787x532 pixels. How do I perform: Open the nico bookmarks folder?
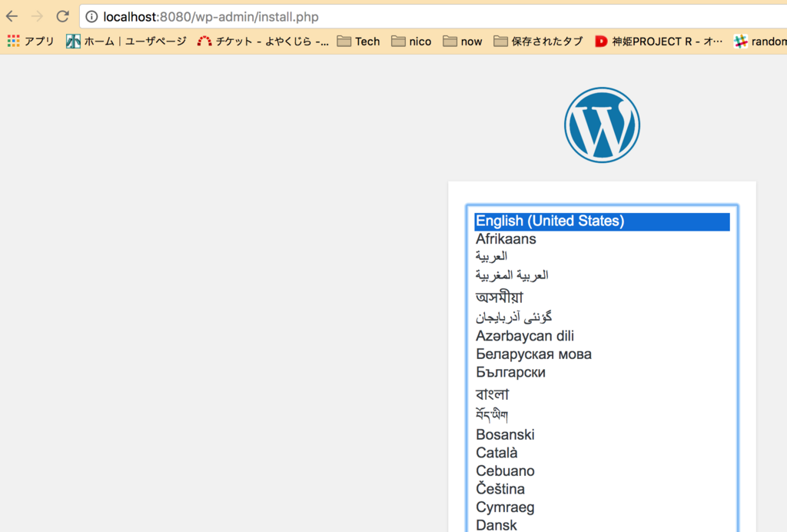412,42
